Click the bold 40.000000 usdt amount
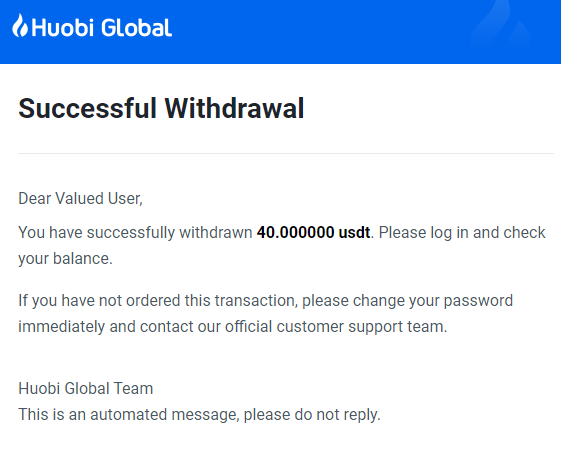This screenshot has height=453, width=561. pyautogui.click(x=313, y=233)
